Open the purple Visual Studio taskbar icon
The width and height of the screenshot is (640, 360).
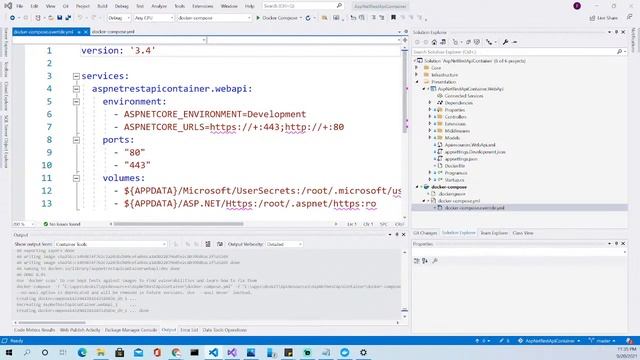(x=232, y=352)
